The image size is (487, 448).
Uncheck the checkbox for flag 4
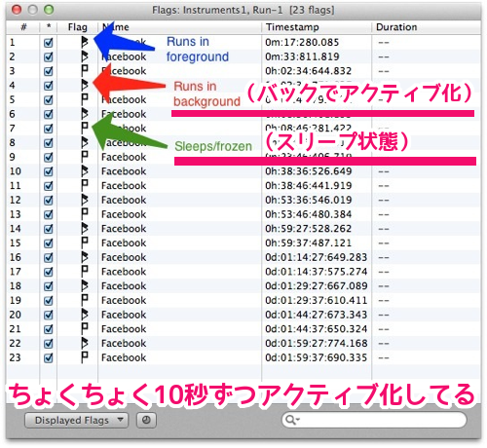(49, 86)
